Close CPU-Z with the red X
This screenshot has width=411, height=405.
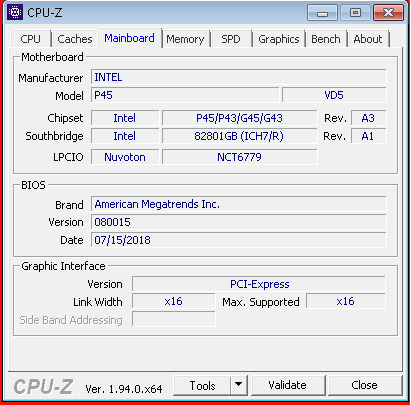388,13
